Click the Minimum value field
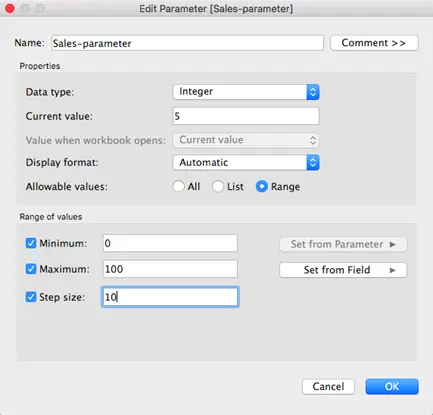 click(x=170, y=243)
